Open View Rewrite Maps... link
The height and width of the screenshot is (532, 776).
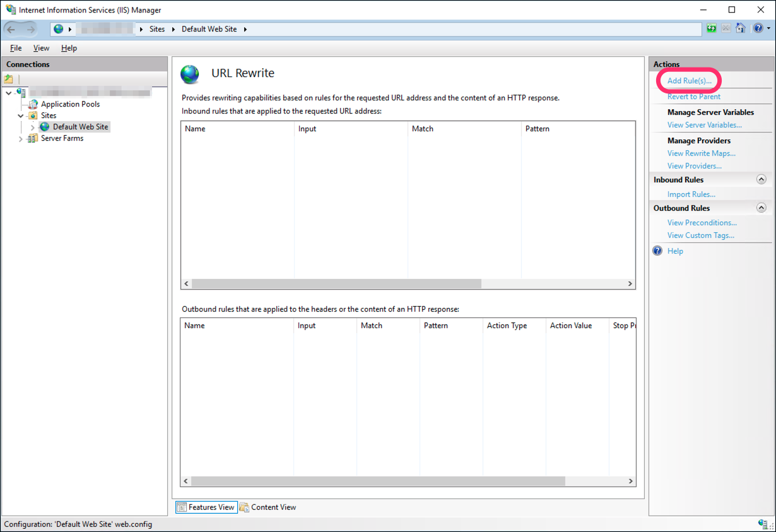point(701,153)
